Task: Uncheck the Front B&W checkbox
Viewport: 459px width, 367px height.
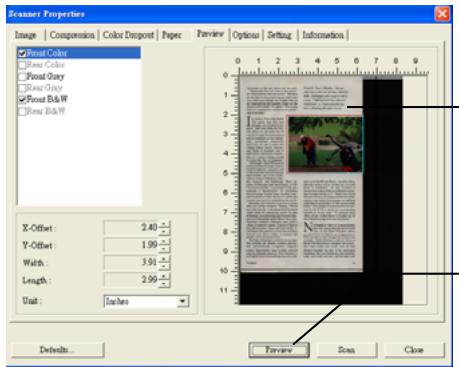Action: [x=22, y=99]
